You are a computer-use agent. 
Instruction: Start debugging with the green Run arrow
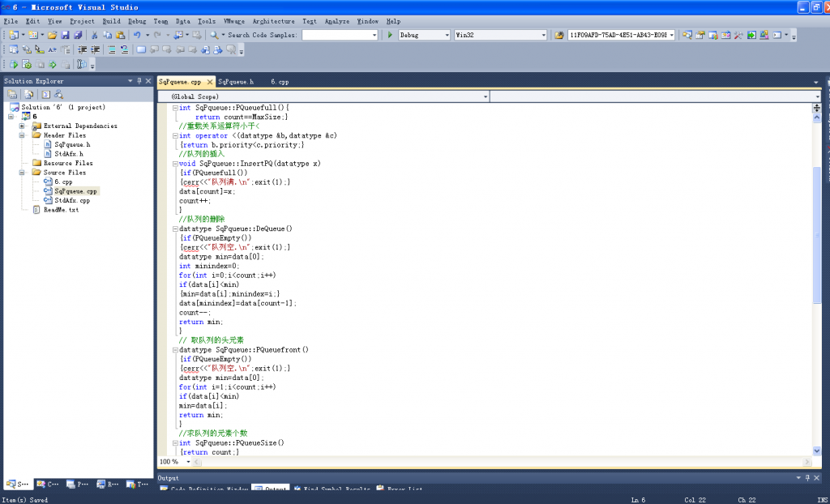[390, 35]
